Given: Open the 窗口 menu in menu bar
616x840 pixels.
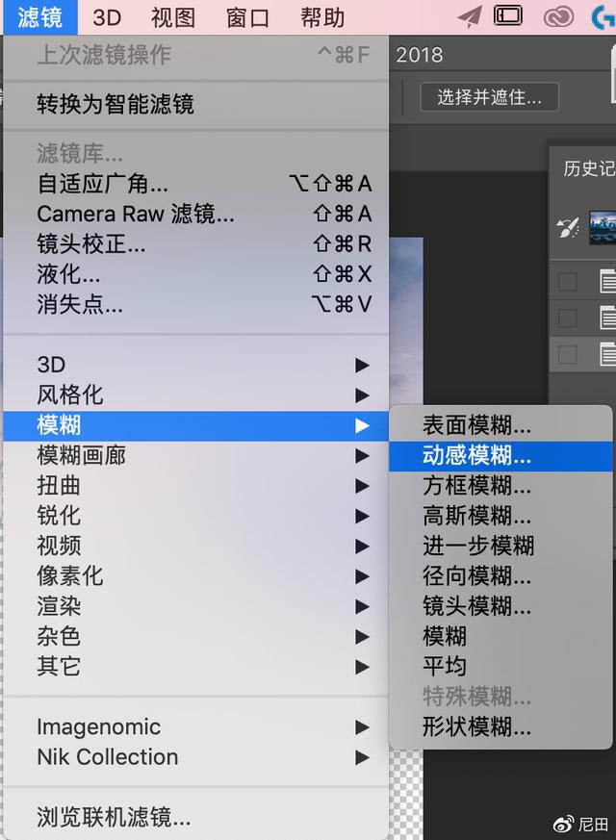Looking at the screenshot, I should coord(247,17).
